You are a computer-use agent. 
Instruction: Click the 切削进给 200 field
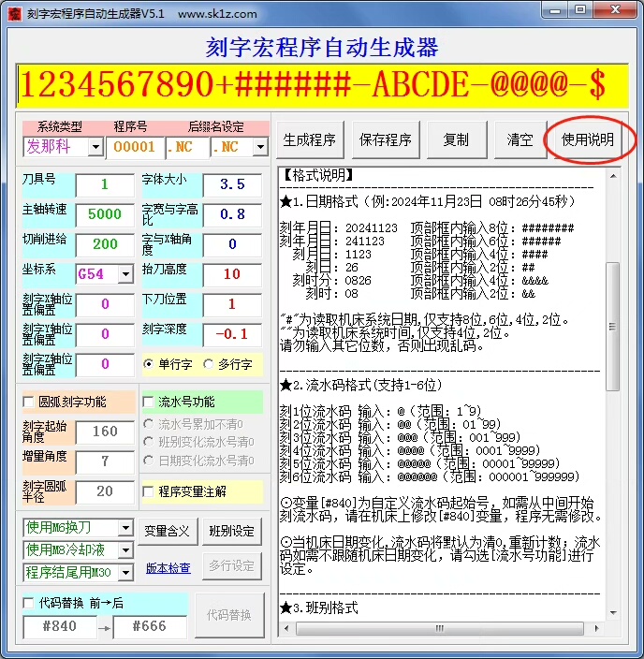pos(105,244)
